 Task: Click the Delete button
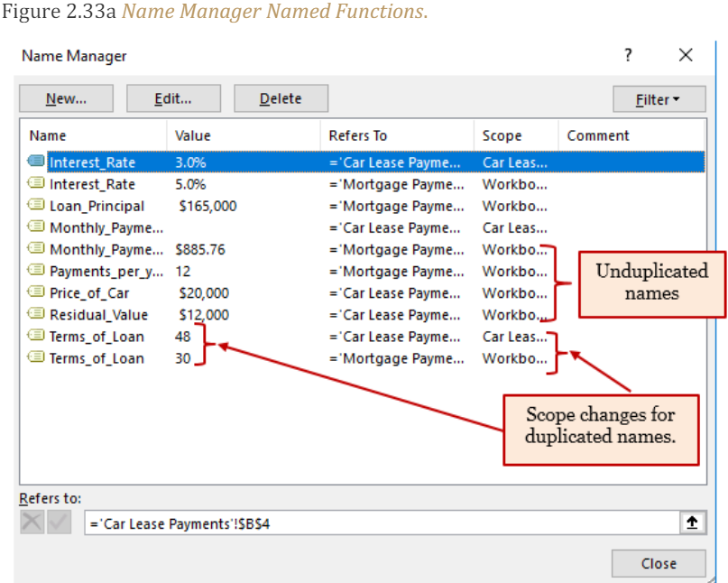[x=281, y=98]
